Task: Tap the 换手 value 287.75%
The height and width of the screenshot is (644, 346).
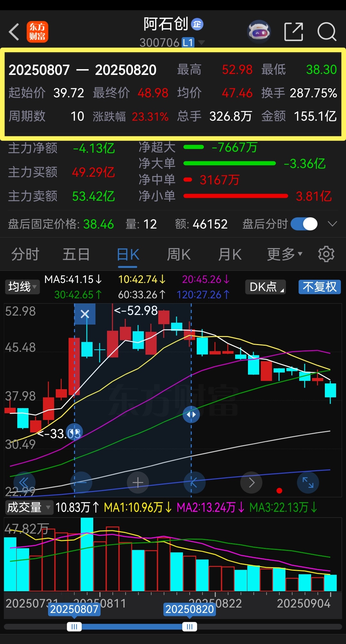Action: [313, 93]
